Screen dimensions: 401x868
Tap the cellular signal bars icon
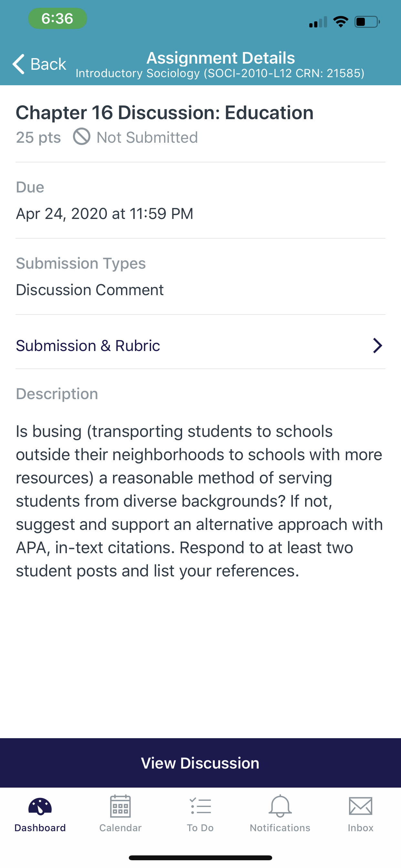coord(318,22)
